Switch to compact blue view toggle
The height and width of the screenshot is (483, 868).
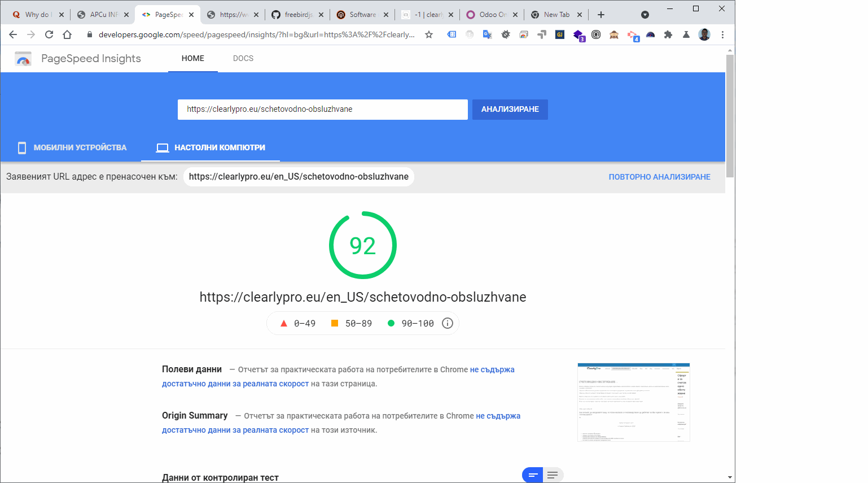click(x=533, y=475)
